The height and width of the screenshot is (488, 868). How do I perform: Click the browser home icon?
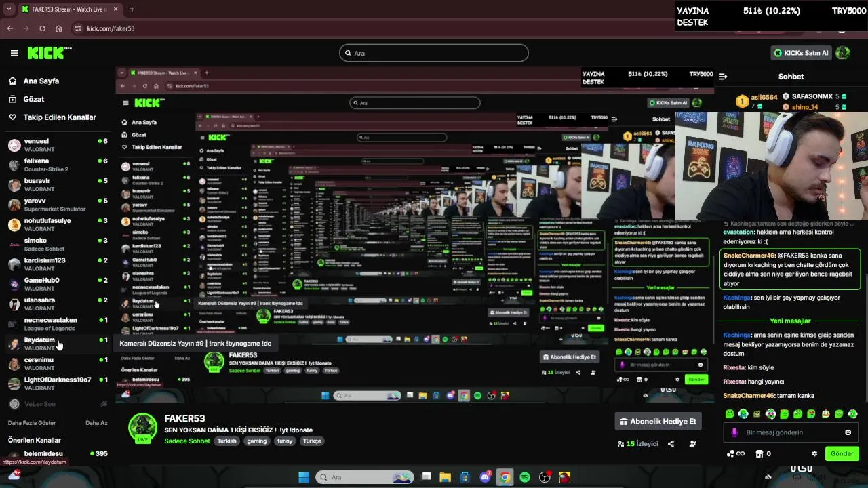59,28
